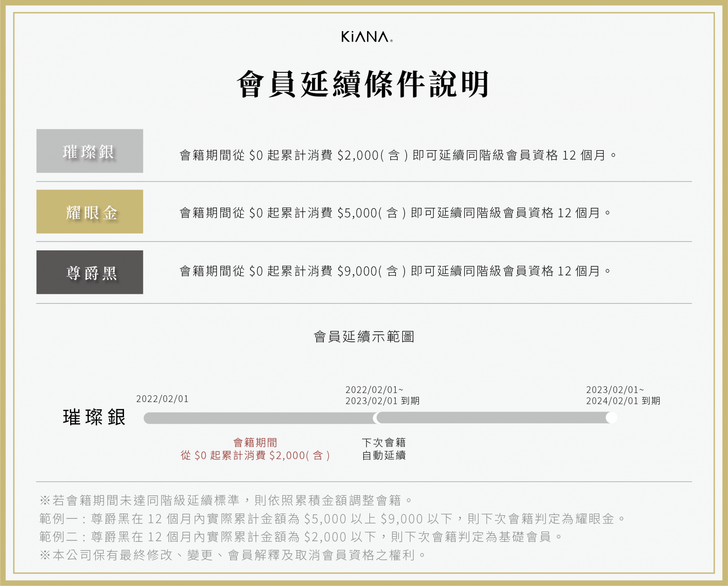This screenshot has height=586, width=728.
Task: Click the KiANA logo at the top
Action: [x=367, y=37]
